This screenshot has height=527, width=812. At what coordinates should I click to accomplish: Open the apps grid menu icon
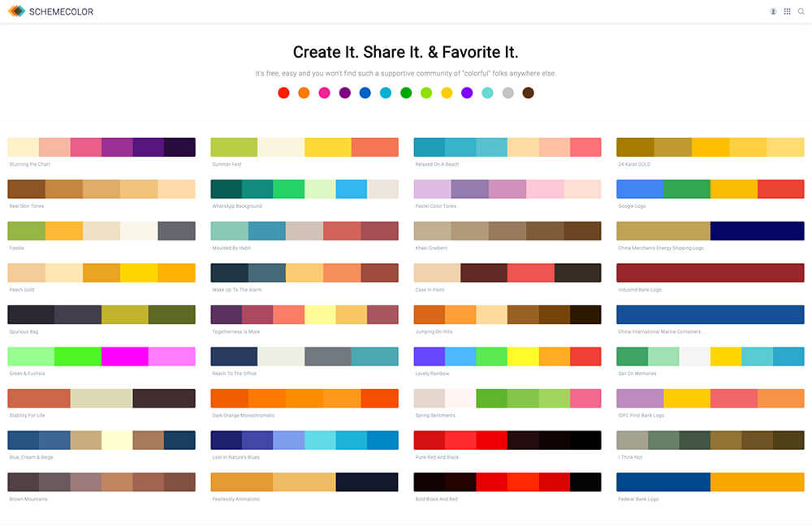pyautogui.click(x=787, y=11)
